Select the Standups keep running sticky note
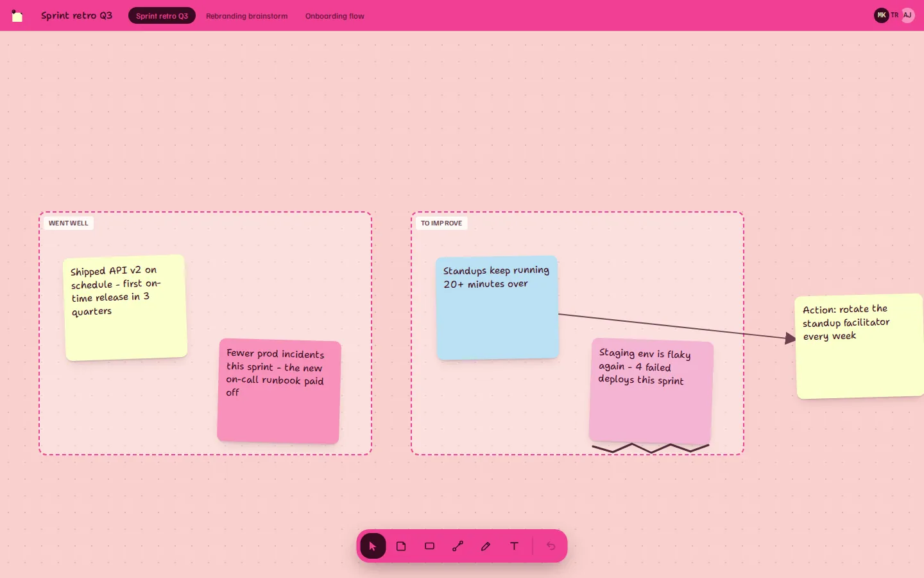The image size is (924, 578). point(497,308)
